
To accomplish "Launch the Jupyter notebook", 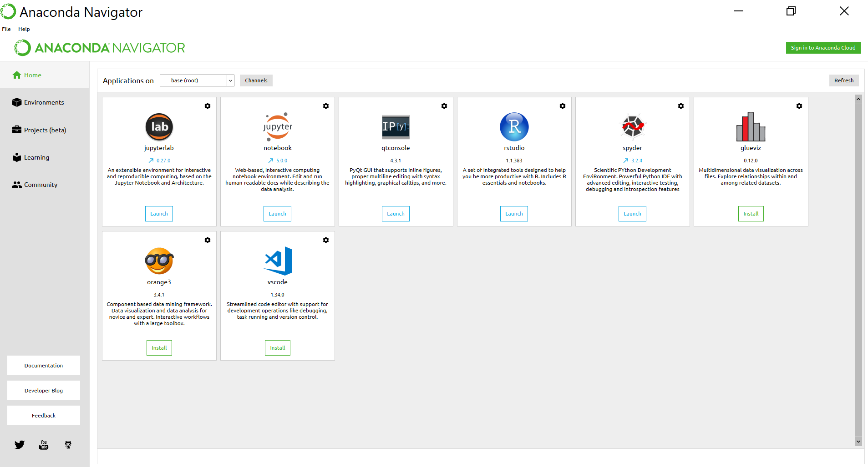I will click(x=278, y=214).
